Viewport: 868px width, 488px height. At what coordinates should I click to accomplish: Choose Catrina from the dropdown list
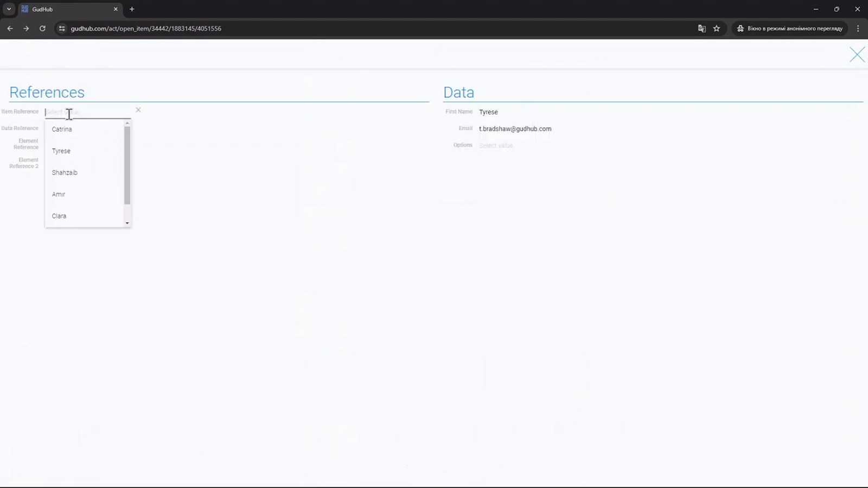click(x=85, y=129)
